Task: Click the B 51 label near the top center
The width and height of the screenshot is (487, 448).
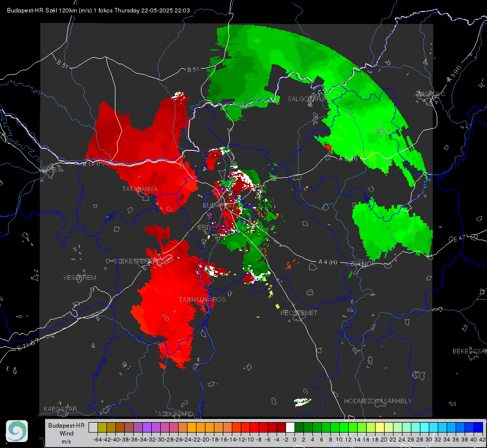Action: point(193,70)
